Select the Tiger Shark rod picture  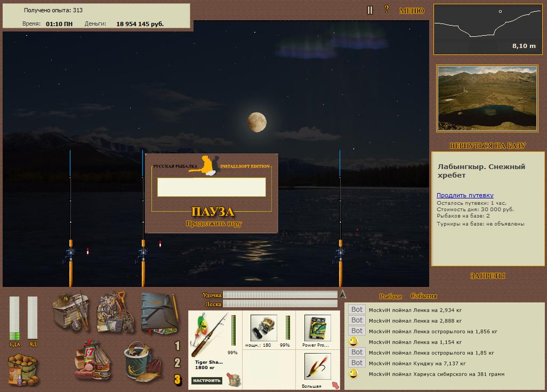coord(209,334)
